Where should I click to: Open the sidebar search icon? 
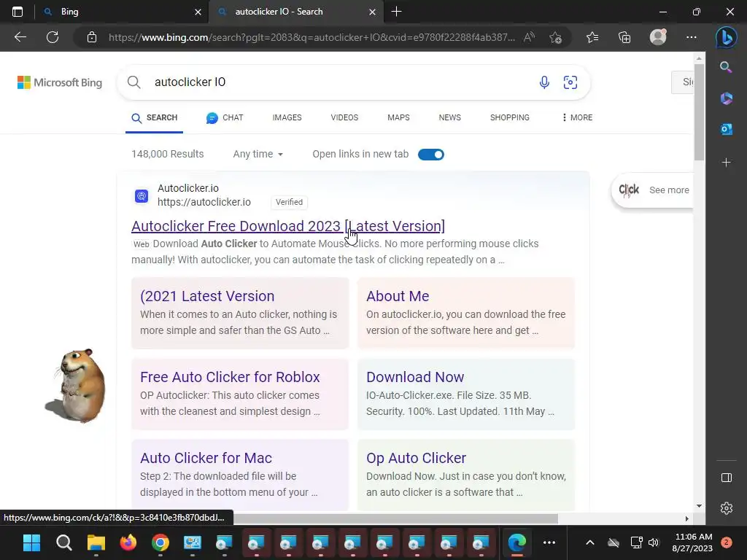point(726,67)
